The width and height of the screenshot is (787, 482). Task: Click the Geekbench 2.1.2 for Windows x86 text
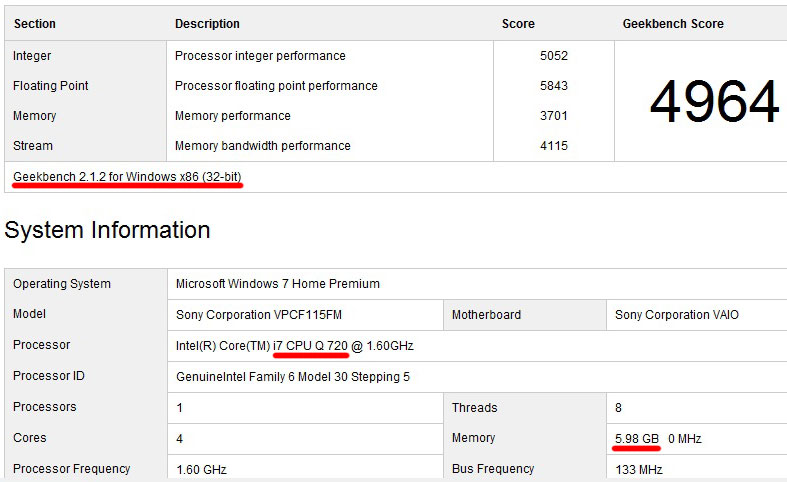tap(127, 177)
